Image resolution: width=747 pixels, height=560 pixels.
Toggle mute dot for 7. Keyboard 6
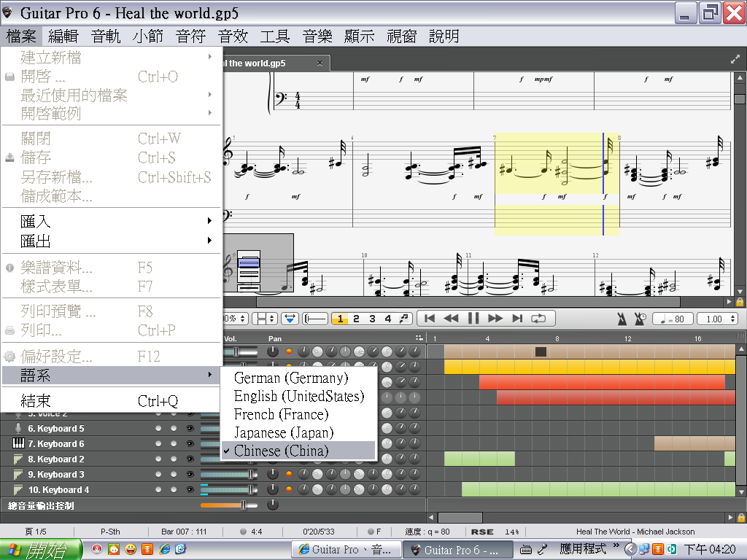click(174, 444)
